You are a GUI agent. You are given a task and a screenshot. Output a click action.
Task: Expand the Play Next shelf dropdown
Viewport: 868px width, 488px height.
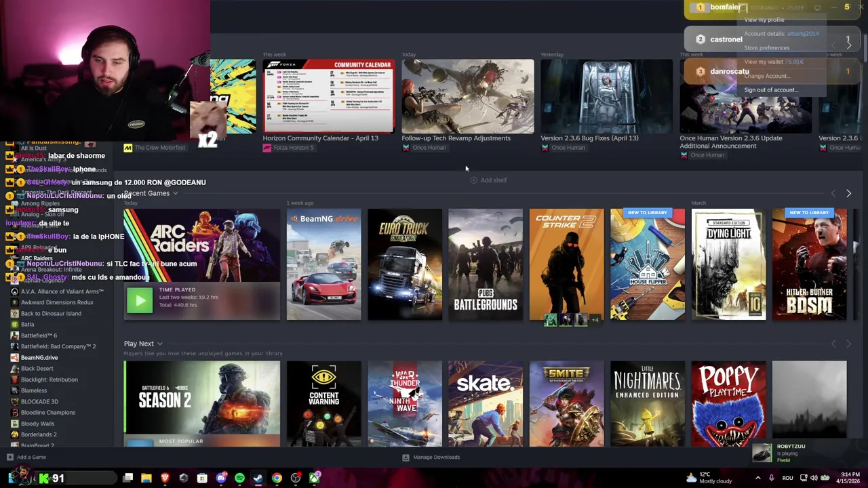[159, 344]
